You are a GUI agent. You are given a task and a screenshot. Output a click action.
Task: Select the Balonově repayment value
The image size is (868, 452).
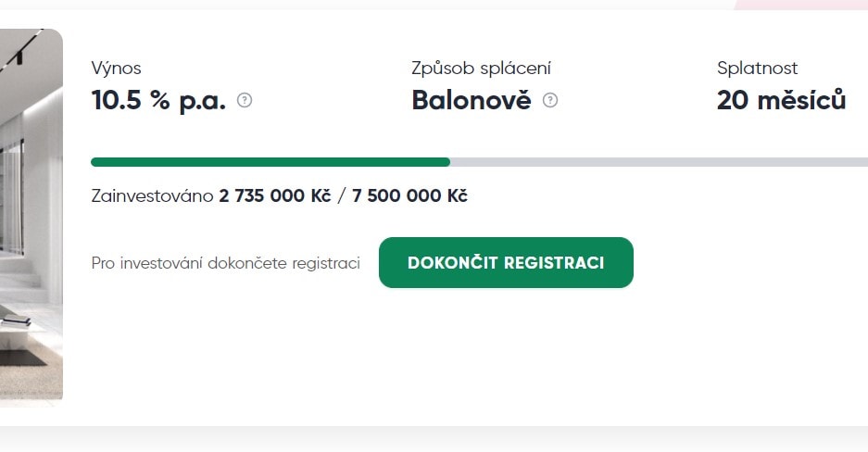pos(472,100)
